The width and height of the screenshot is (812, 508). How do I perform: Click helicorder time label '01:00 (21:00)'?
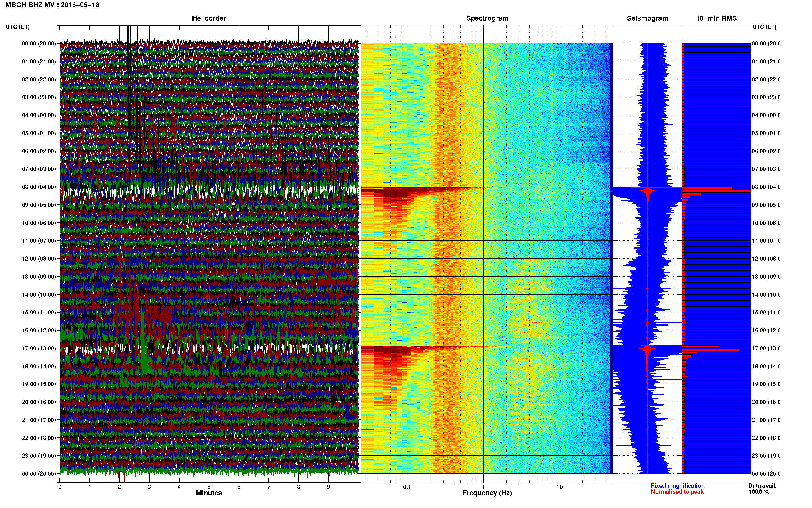39,61
